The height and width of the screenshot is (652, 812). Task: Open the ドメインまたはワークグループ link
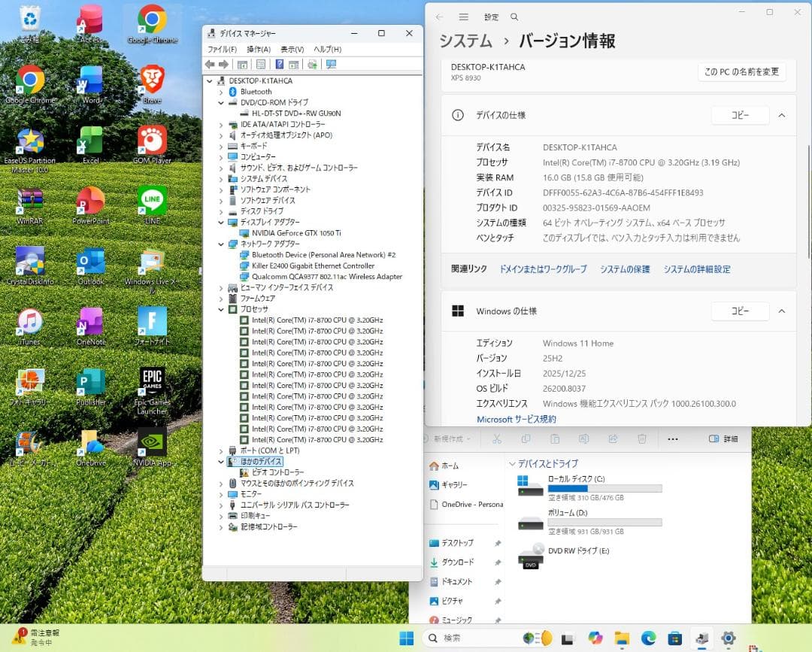point(543,269)
